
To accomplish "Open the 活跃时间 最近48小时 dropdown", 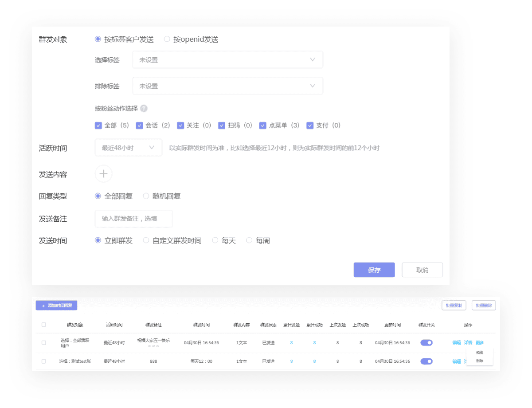I will [x=128, y=148].
